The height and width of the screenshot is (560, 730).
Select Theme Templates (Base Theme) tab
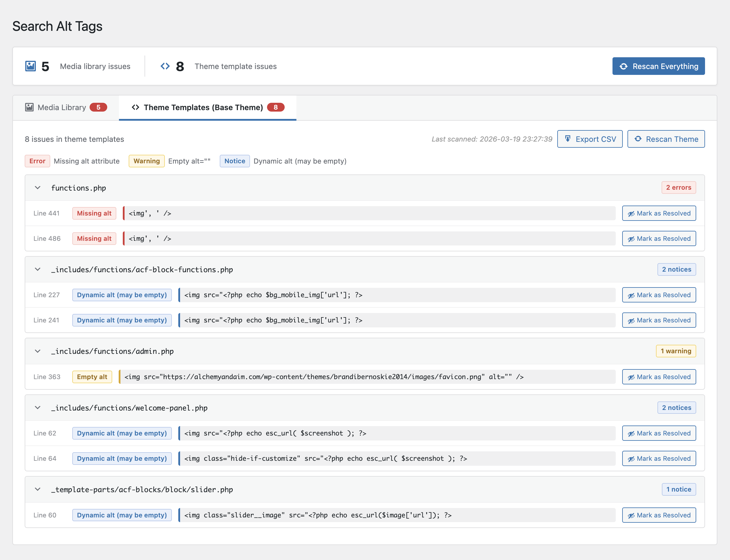(x=207, y=107)
